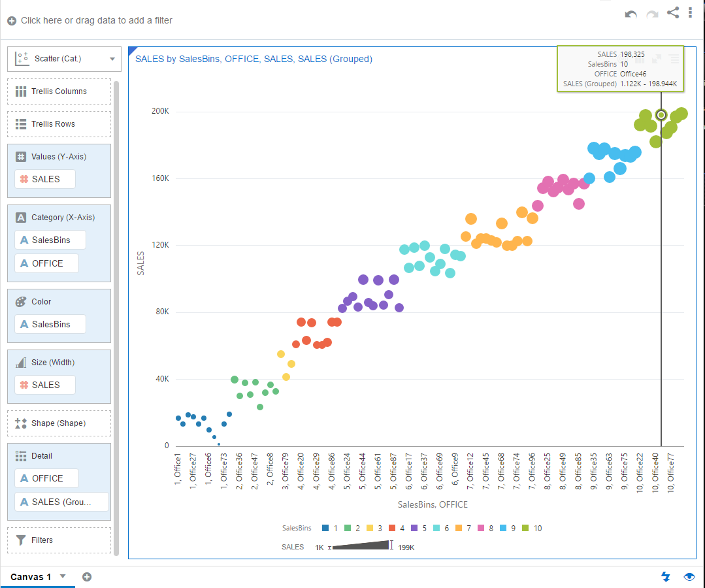Undo the last edit
Viewport: 705px width, 588px height.
tap(631, 14)
